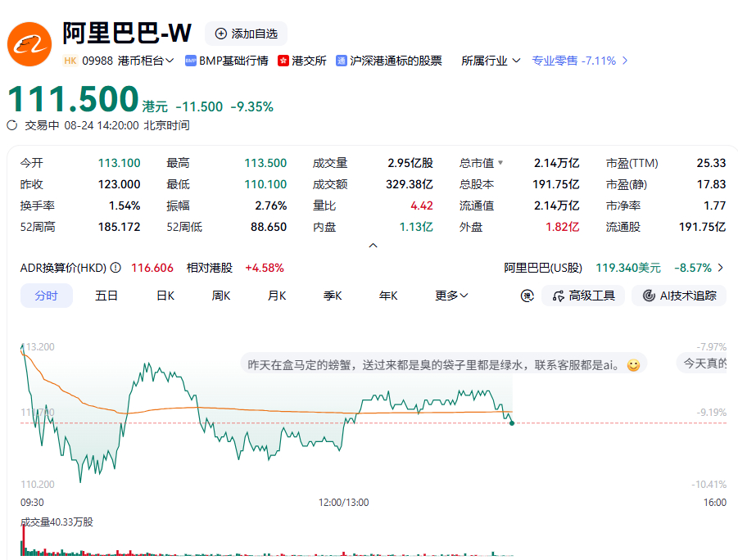Open the 专业零售 industry chevron
738x560 pixels.
(625, 61)
